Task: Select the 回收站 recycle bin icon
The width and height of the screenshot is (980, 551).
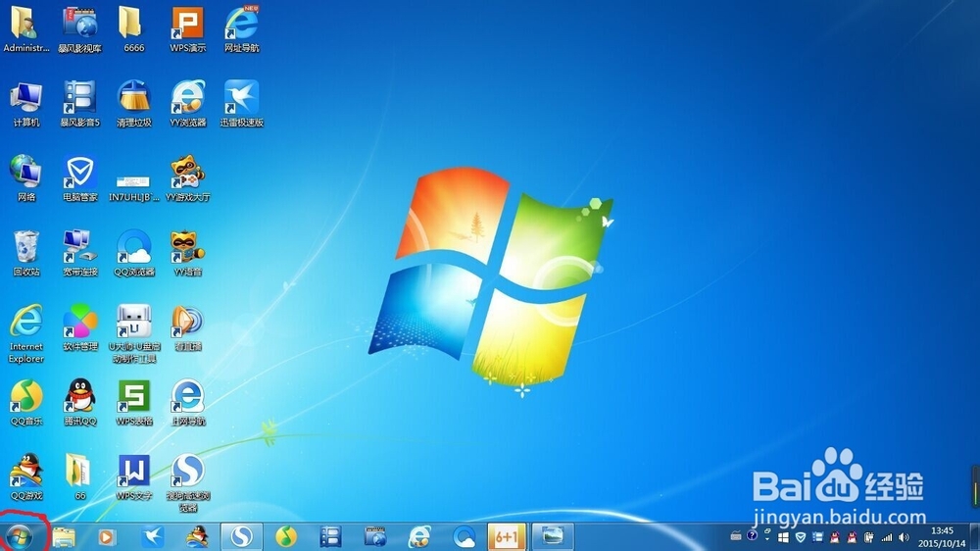Action: click(25, 253)
